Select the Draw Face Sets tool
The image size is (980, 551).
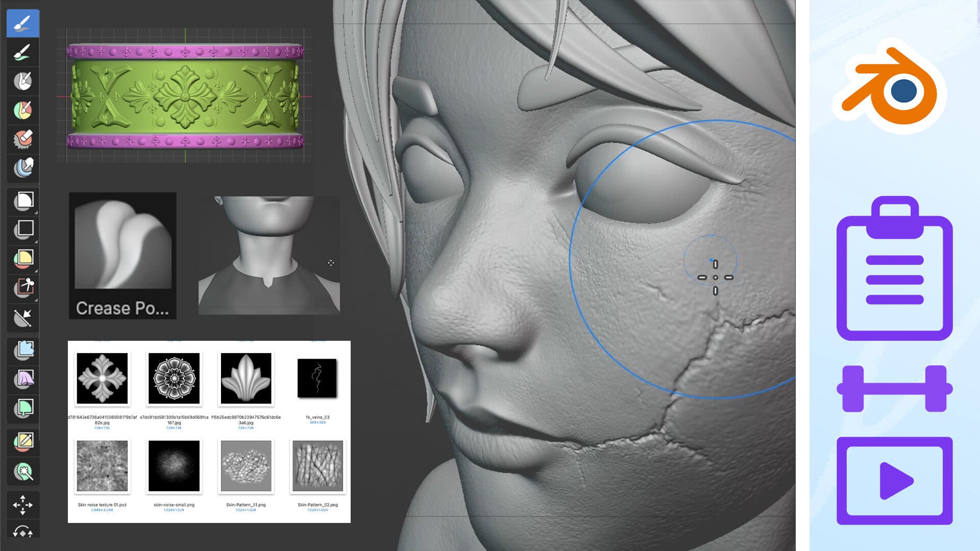[x=23, y=110]
